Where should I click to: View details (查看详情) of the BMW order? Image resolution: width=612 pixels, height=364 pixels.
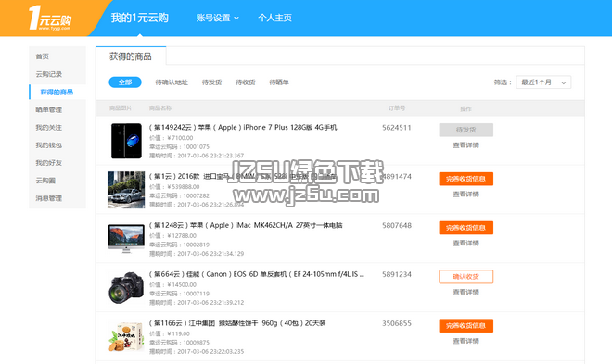tap(466, 195)
